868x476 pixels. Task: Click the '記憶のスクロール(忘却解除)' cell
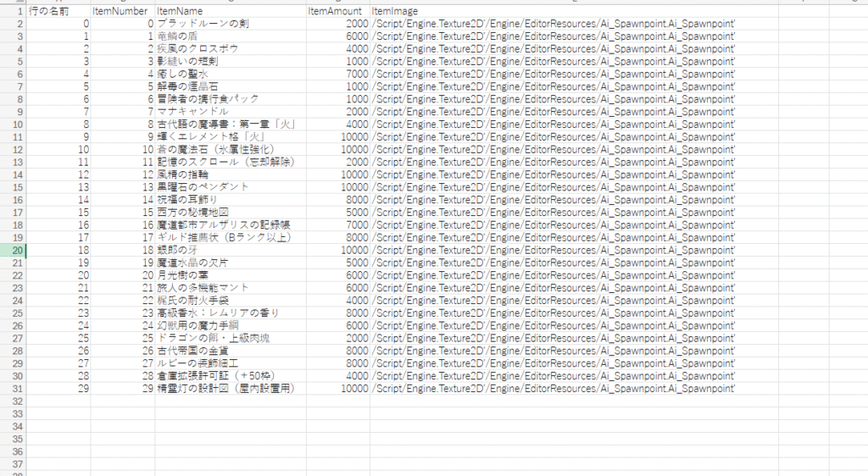coord(231,162)
